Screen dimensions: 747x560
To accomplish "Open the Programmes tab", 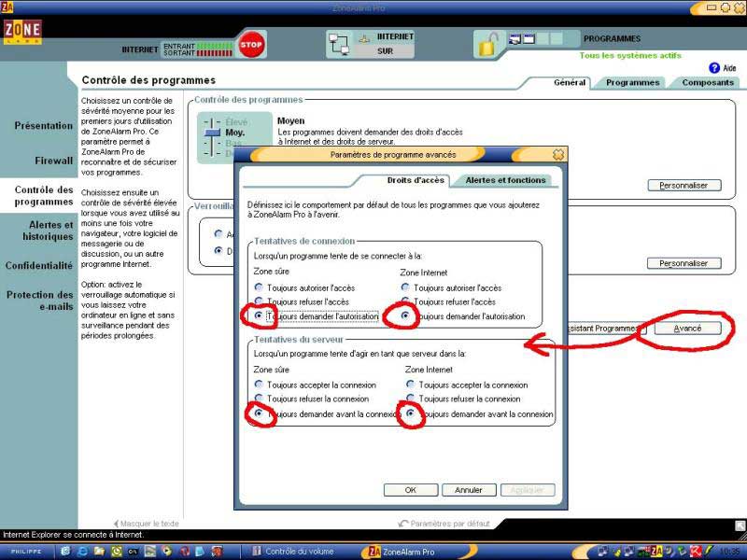I will tap(632, 82).
